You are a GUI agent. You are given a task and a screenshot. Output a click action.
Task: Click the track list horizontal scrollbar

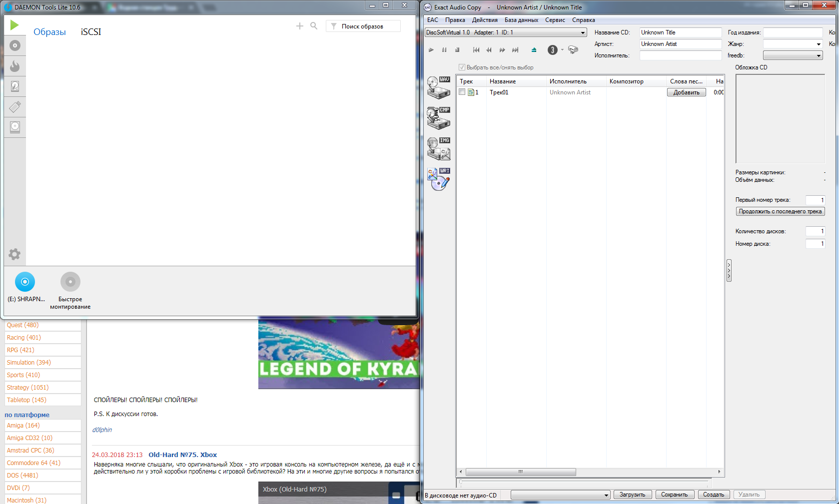click(521, 472)
